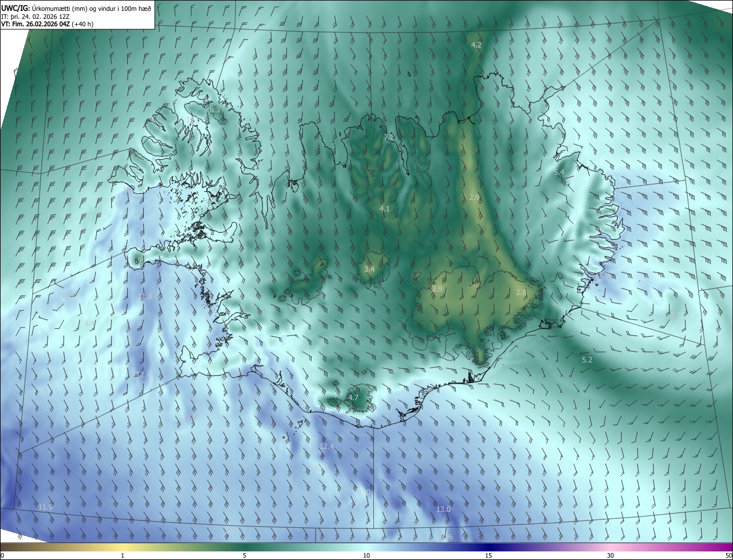
Task: Click the 30 tick label on the color scale
Action: pyautogui.click(x=610, y=555)
